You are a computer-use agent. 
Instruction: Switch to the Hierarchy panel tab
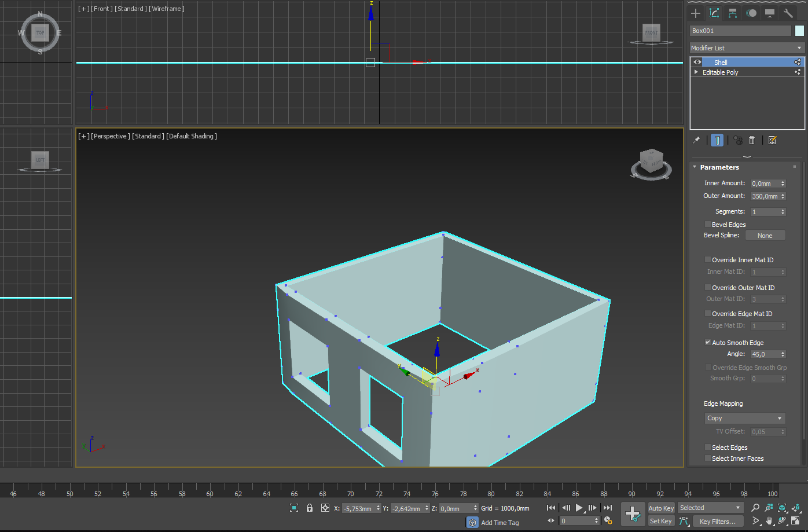click(x=733, y=13)
